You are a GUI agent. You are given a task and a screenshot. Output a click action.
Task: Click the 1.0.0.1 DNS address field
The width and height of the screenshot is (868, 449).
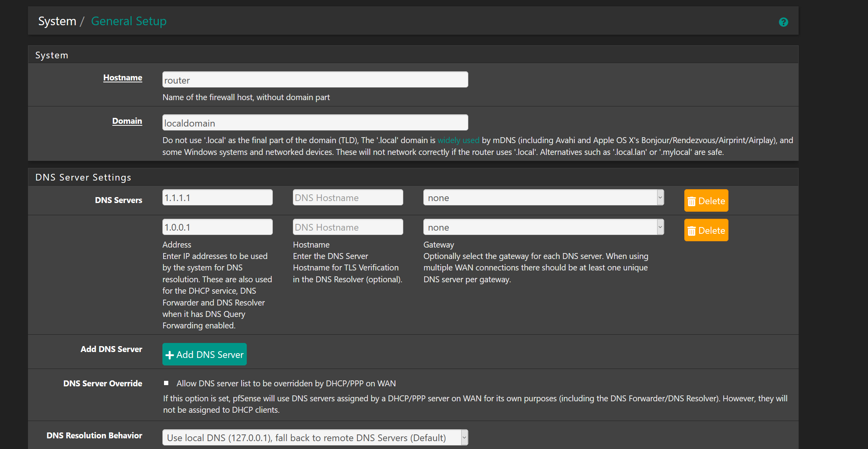pyautogui.click(x=217, y=227)
